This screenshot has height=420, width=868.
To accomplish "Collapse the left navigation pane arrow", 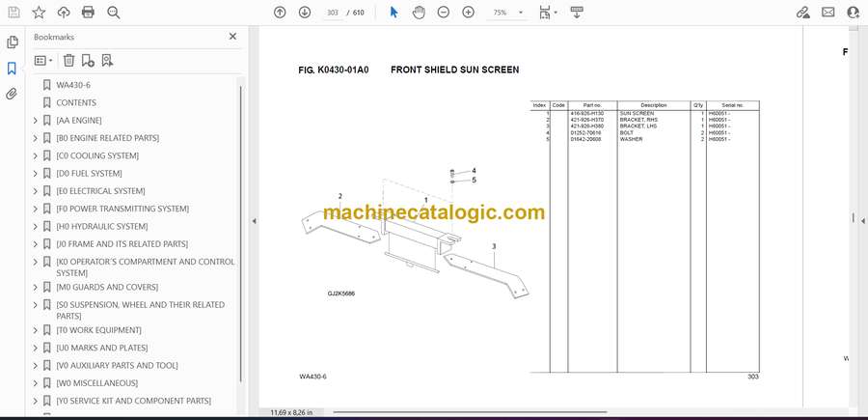I will (x=254, y=221).
